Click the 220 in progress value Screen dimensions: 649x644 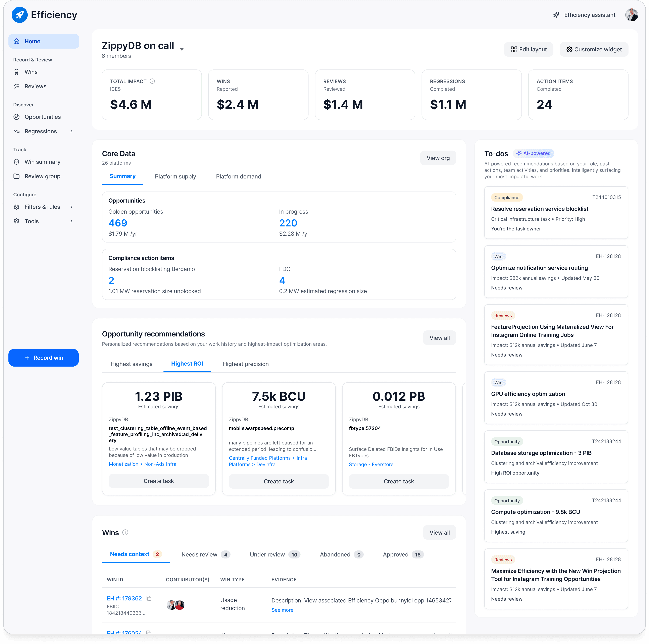click(288, 223)
